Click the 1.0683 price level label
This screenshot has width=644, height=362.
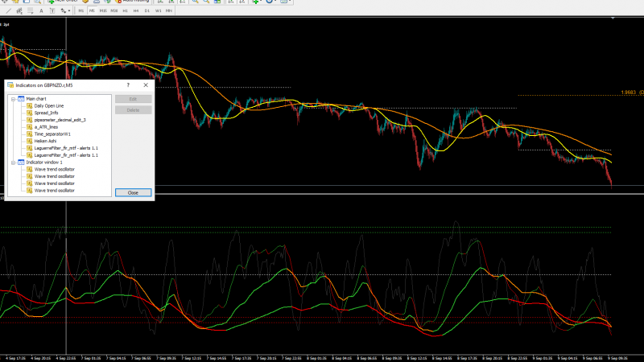tap(629, 93)
